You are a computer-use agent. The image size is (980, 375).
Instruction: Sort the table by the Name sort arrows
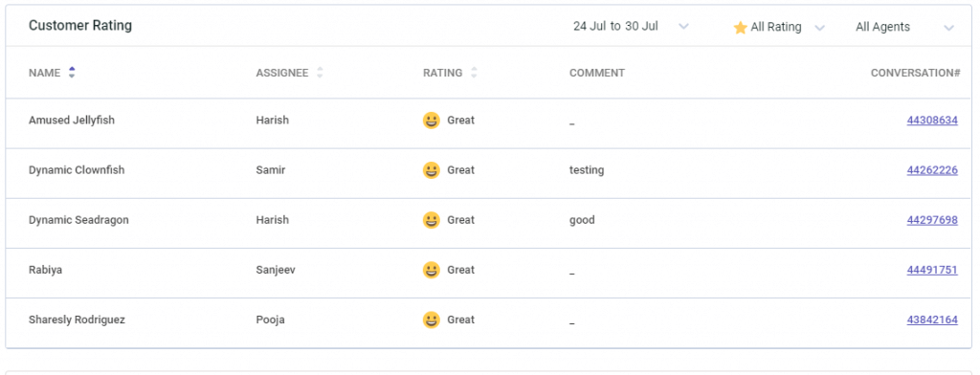click(72, 73)
